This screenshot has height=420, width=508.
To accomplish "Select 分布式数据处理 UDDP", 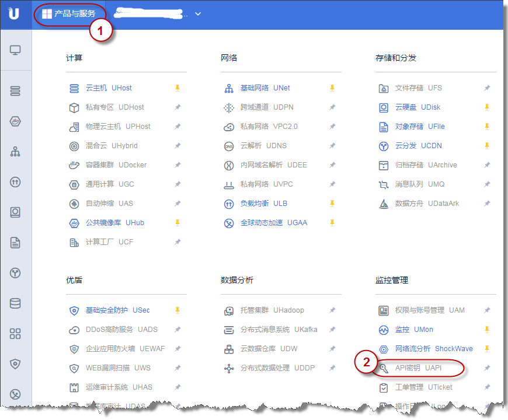I will 277,368.
